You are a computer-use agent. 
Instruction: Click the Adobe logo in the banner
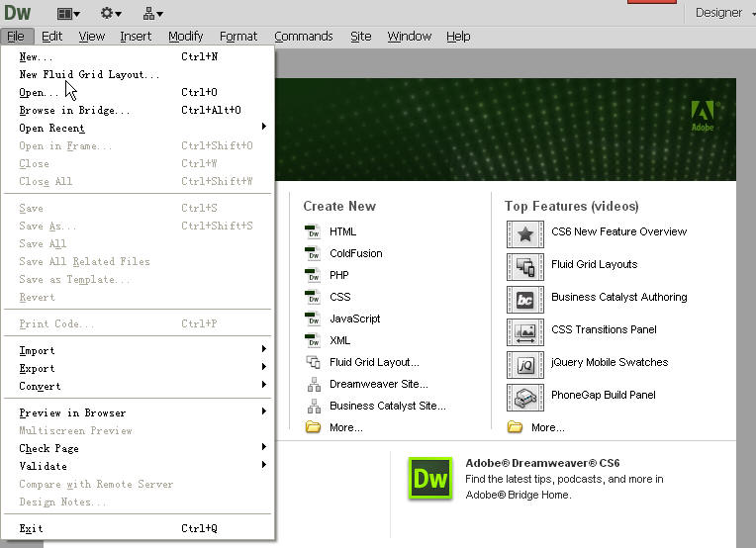tap(703, 116)
